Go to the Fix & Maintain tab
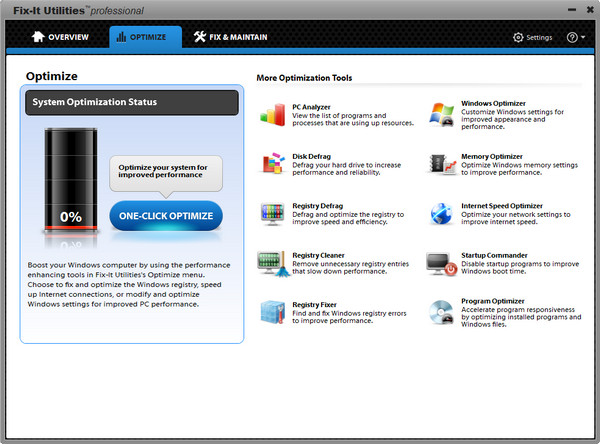 pos(233,37)
